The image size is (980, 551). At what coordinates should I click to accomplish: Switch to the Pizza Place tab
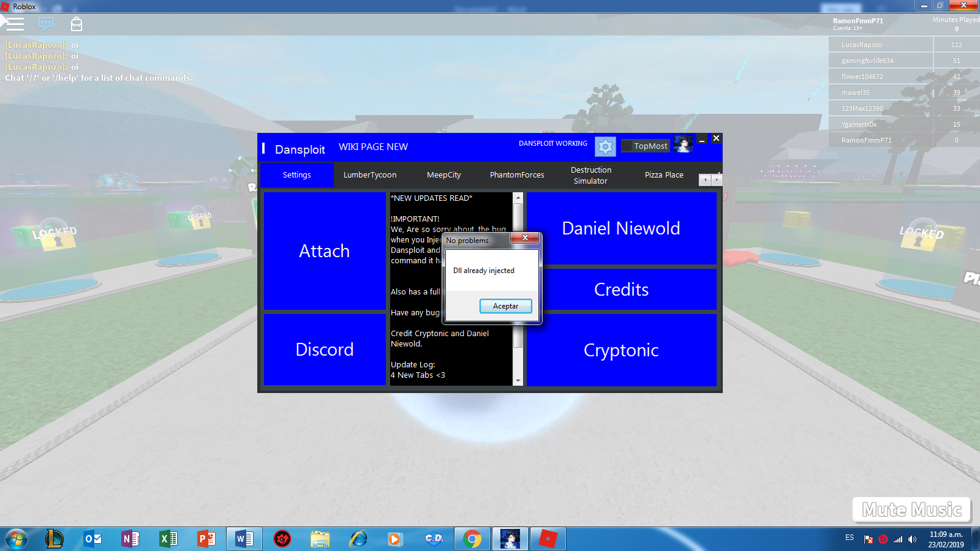pyautogui.click(x=664, y=175)
